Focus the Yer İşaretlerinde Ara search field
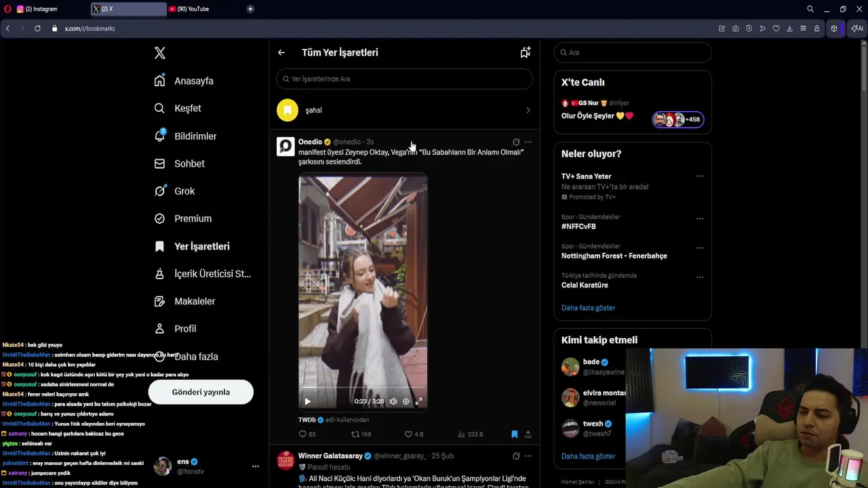The height and width of the screenshot is (488, 868). click(x=404, y=79)
